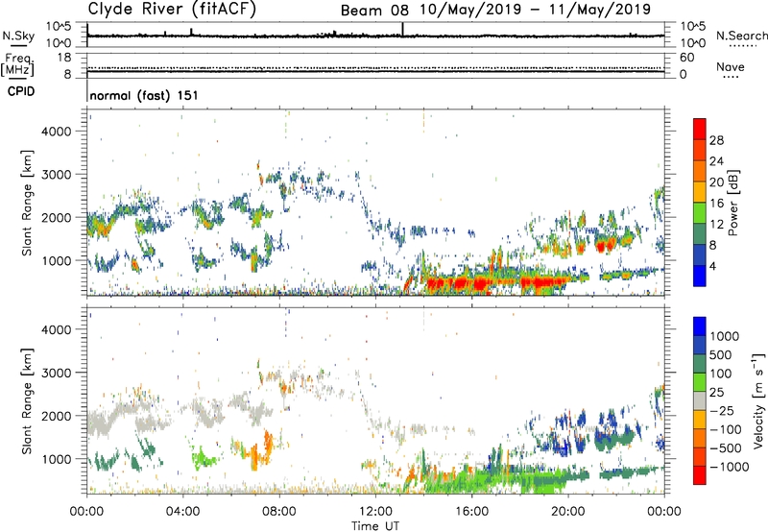Click the light green 12–16 dB Power color segment

[700, 212]
